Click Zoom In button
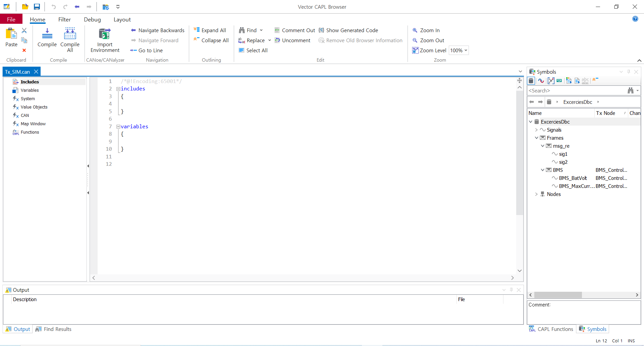Screen dimensions: 644x346 click(426, 30)
